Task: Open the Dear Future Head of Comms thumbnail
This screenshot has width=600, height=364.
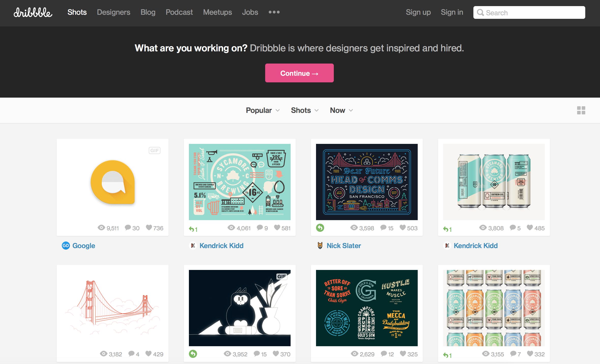Action: [367, 182]
